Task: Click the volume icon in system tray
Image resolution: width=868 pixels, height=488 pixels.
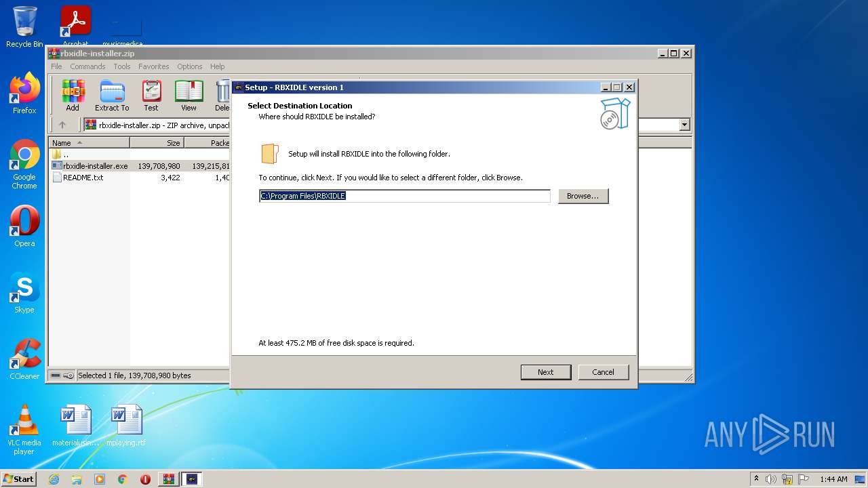Action: [x=771, y=479]
